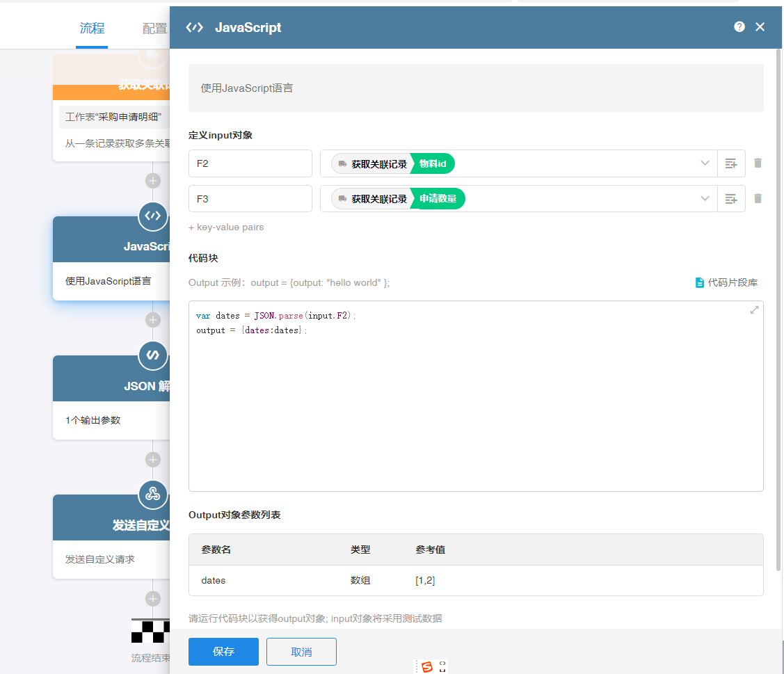
Task: Add node below the JavaScript node
Action: (x=153, y=320)
